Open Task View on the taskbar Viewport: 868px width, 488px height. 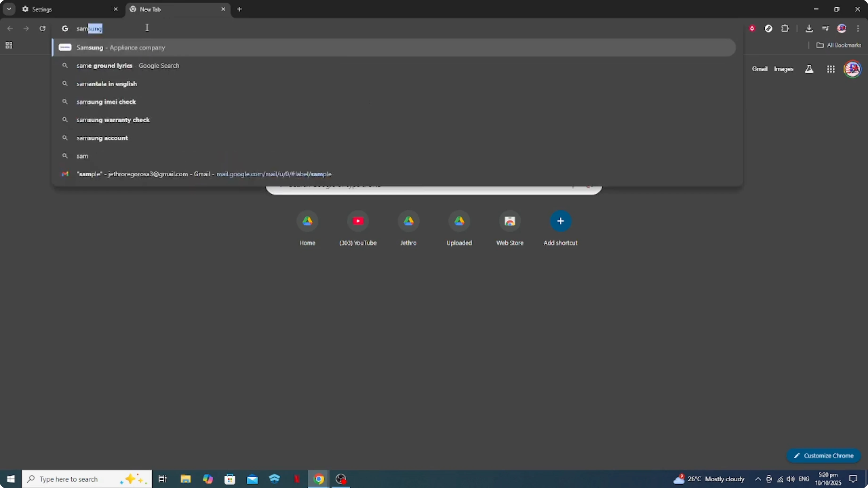point(163,479)
